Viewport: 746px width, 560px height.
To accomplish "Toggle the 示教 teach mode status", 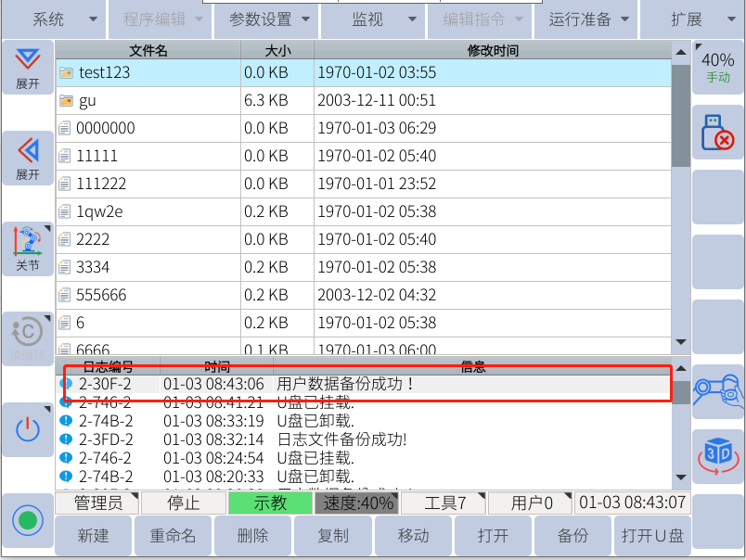I will tap(270, 503).
